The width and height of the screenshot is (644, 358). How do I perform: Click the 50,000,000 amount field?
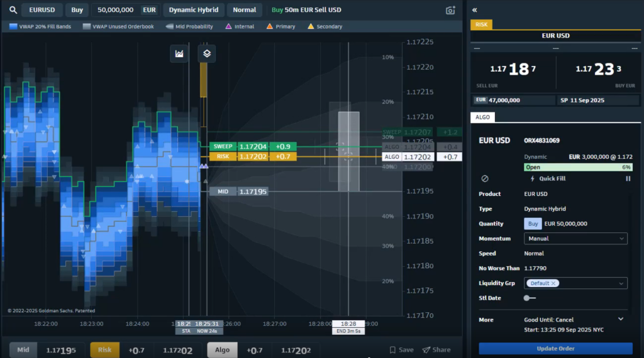pyautogui.click(x=115, y=10)
